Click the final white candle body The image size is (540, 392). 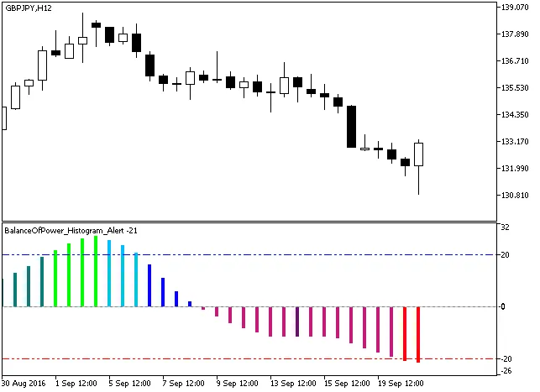point(418,154)
